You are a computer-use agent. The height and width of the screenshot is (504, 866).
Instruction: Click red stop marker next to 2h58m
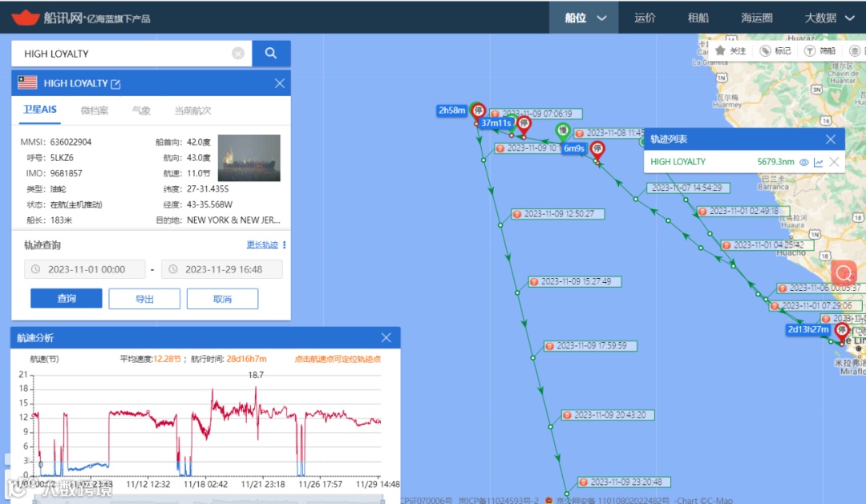(x=478, y=112)
